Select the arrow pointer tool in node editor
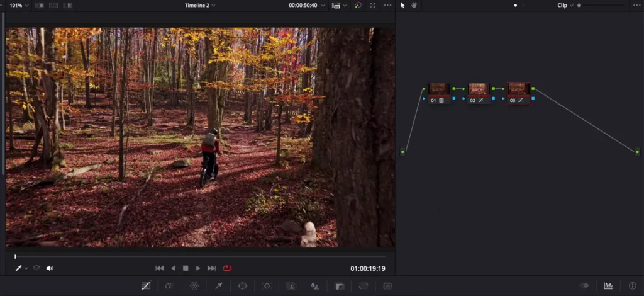 coord(402,5)
